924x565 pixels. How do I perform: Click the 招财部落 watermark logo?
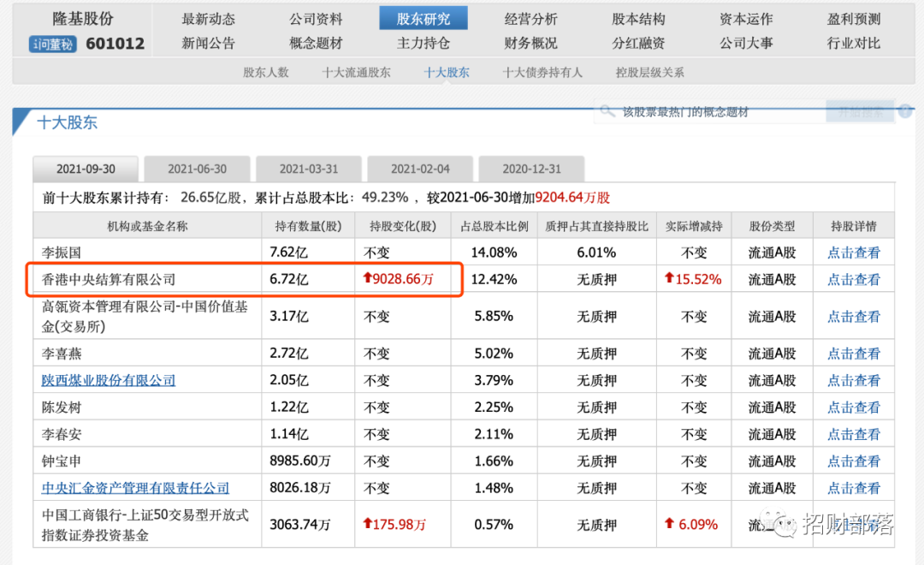click(779, 524)
